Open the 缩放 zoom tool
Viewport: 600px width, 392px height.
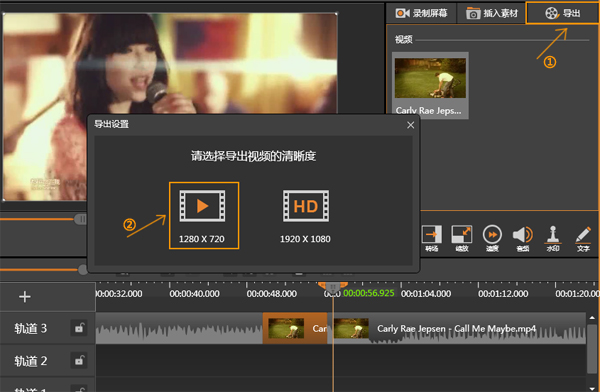[462, 238]
